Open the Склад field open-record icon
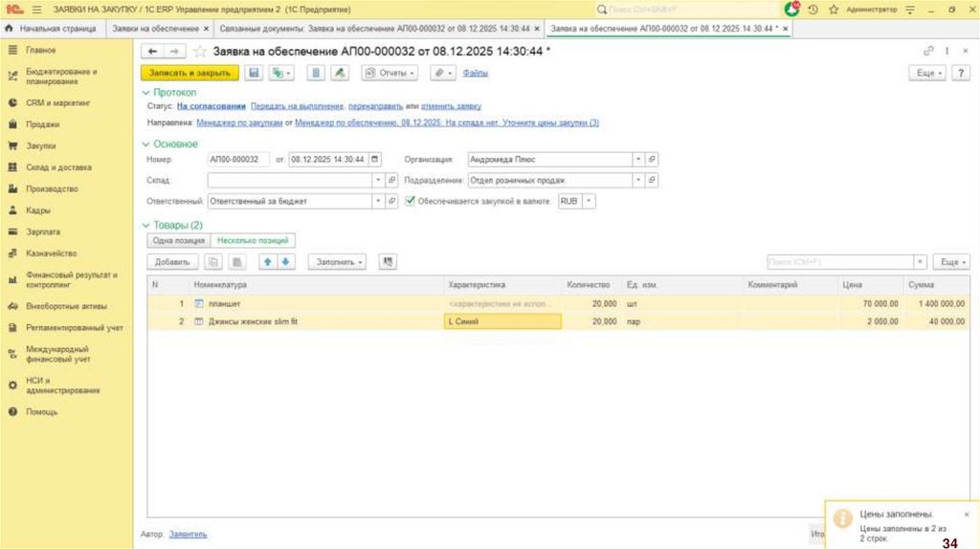The image size is (980, 549). coord(391,180)
